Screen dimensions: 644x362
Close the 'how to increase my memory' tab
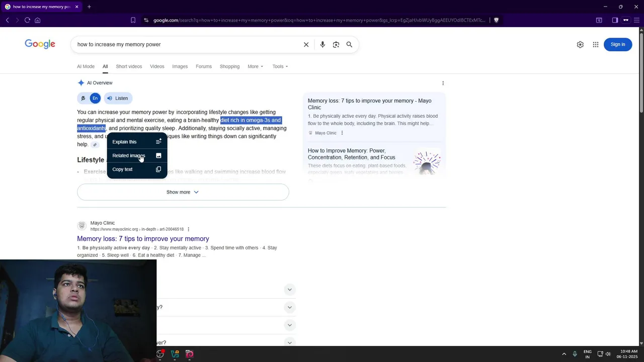click(76, 7)
